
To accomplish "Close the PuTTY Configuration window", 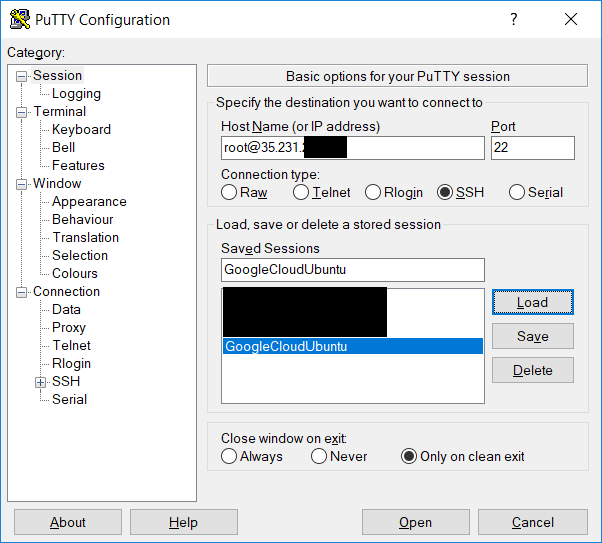I will pos(571,19).
